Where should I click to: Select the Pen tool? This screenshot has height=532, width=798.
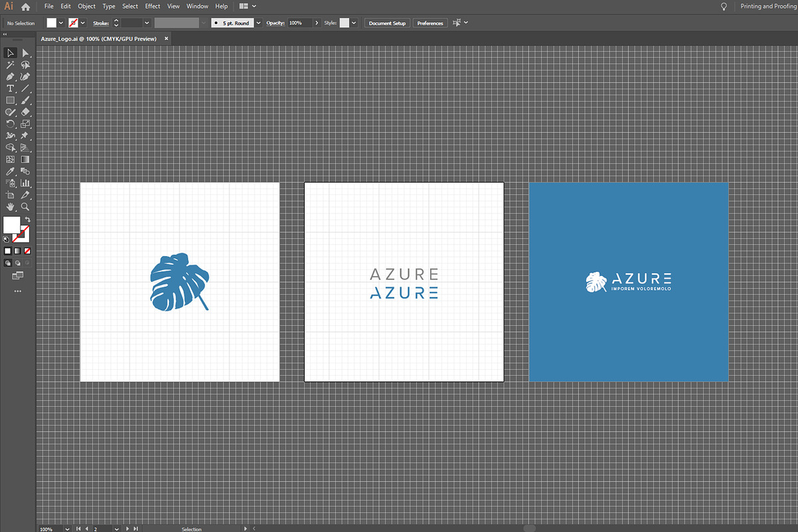[11, 76]
